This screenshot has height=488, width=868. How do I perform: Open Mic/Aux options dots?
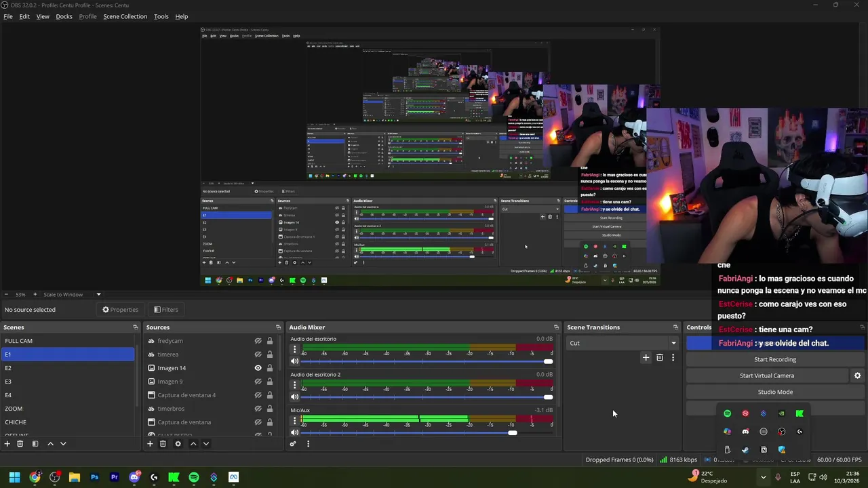tap(294, 422)
